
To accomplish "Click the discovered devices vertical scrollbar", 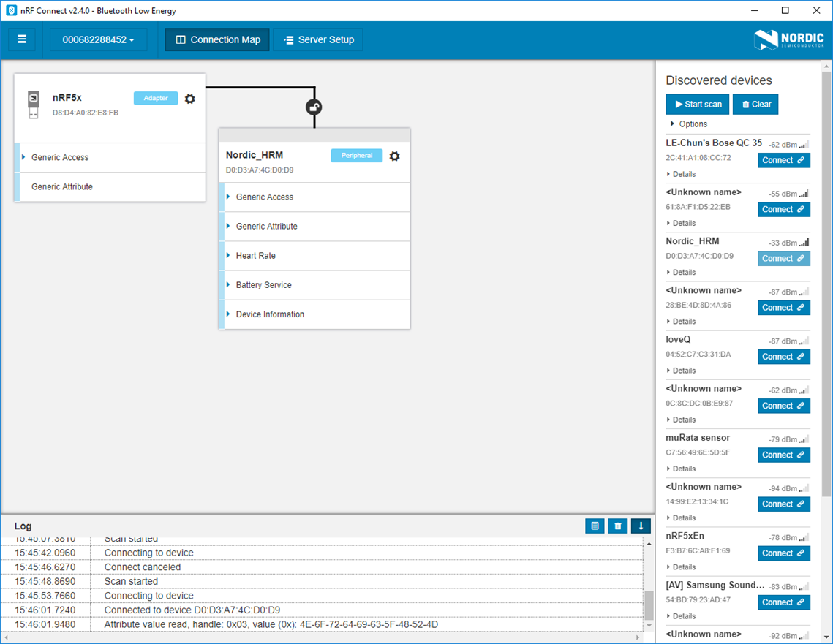I will click(x=826, y=284).
